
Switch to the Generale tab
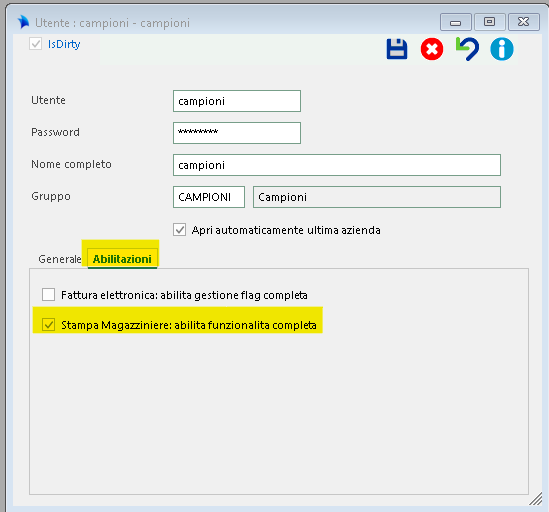point(60,259)
